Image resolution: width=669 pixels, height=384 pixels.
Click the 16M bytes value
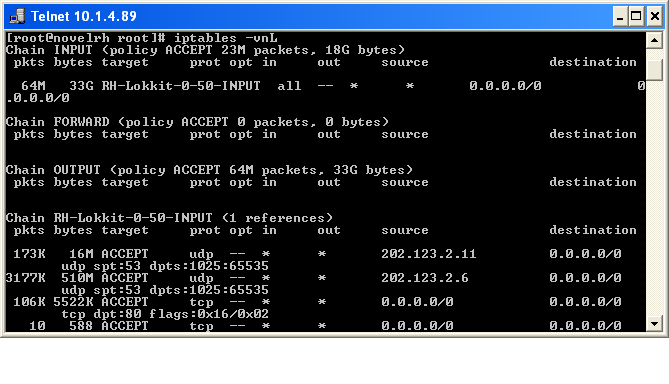pos(81,254)
